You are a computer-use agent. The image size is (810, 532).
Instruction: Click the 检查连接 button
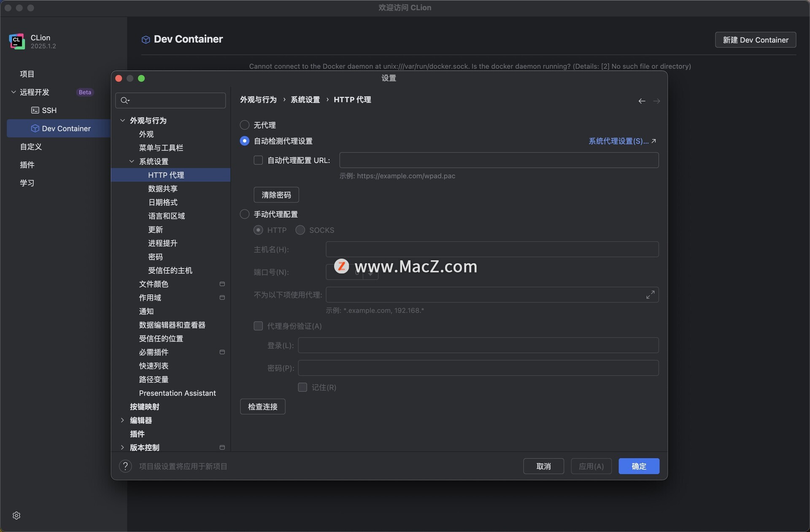263,407
